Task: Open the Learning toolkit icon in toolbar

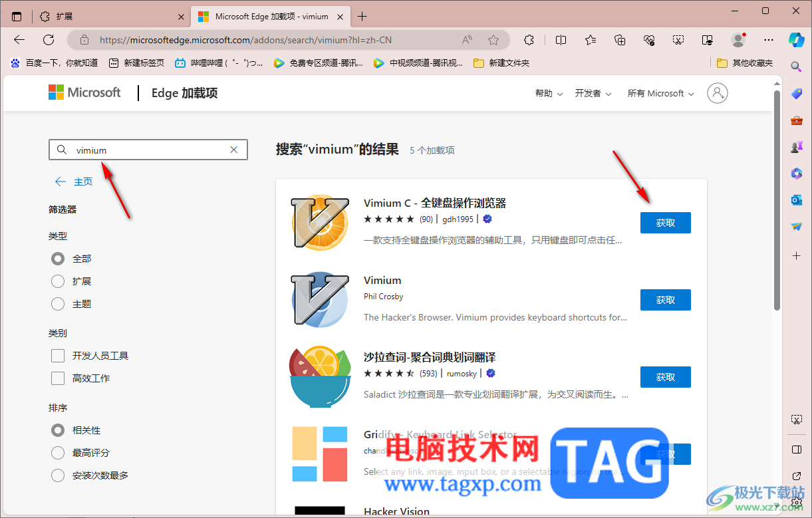Action: point(708,40)
